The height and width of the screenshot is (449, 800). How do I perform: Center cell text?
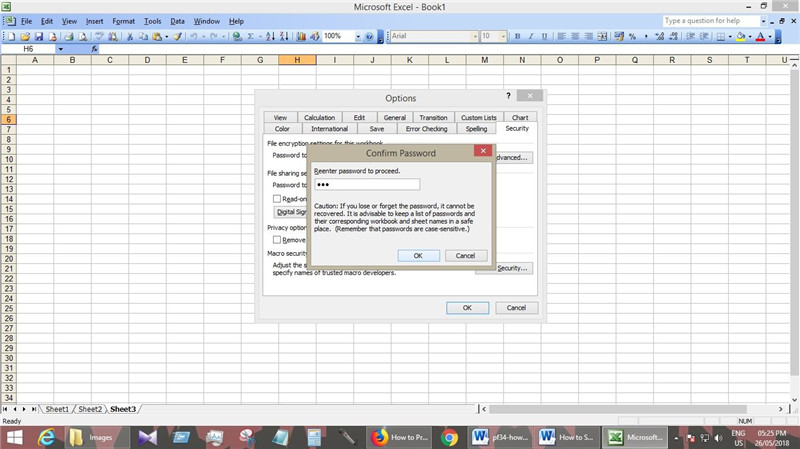pyautogui.click(x=575, y=36)
